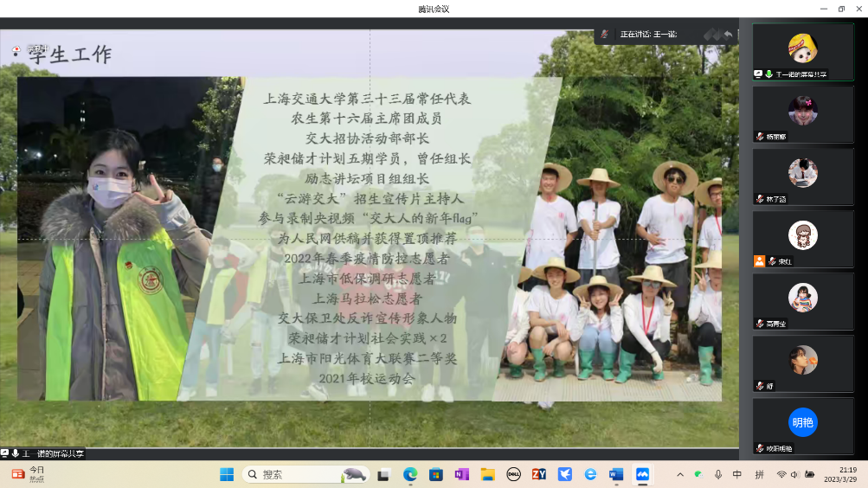Select participant 林子涵's avatar
This screenshot has width=868, height=488.
(x=803, y=173)
